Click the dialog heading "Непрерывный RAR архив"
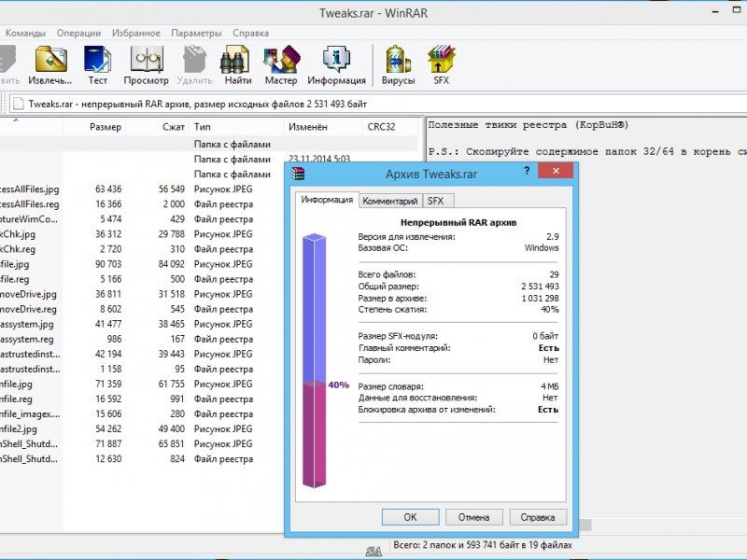The image size is (747, 560). (x=458, y=222)
